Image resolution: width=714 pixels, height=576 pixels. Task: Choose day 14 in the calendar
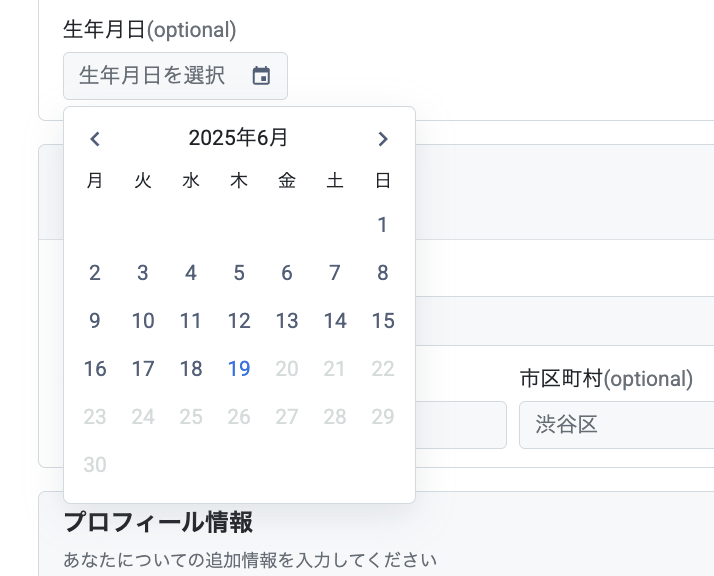[x=335, y=321]
